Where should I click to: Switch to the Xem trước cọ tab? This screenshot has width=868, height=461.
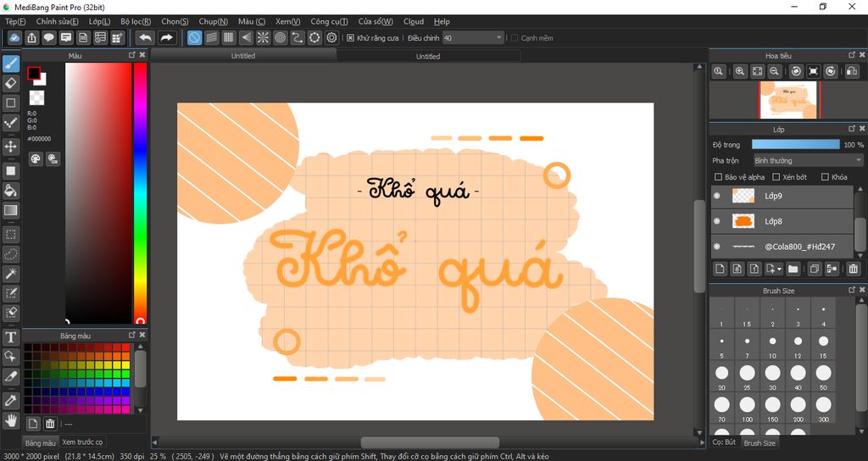tap(82, 442)
